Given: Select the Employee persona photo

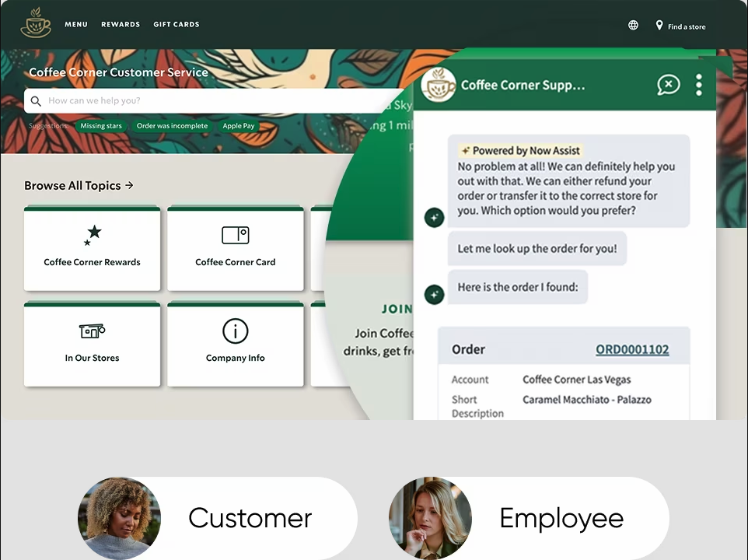Looking at the screenshot, I should coord(430,518).
